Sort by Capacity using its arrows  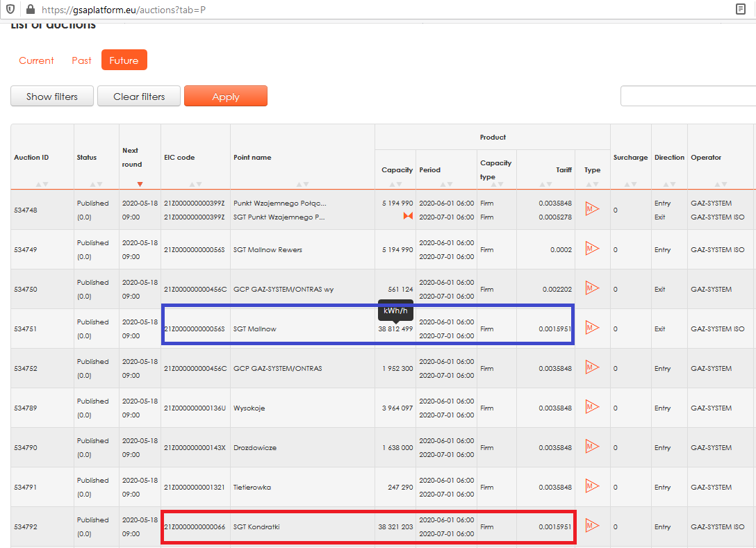coord(395,184)
